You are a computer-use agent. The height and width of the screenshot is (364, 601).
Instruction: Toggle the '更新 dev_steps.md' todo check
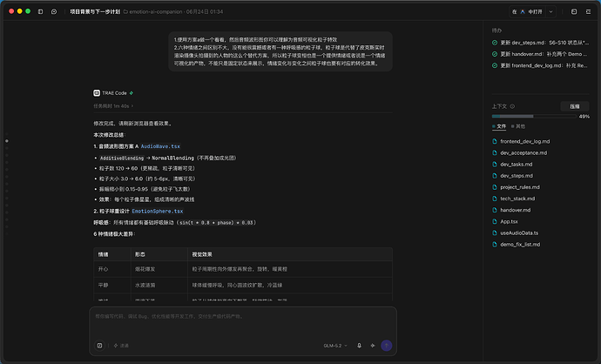pos(495,43)
